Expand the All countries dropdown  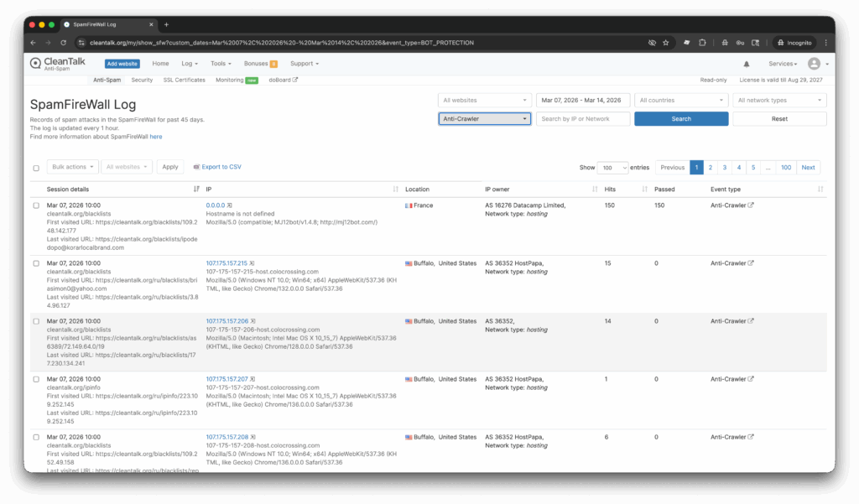680,101
